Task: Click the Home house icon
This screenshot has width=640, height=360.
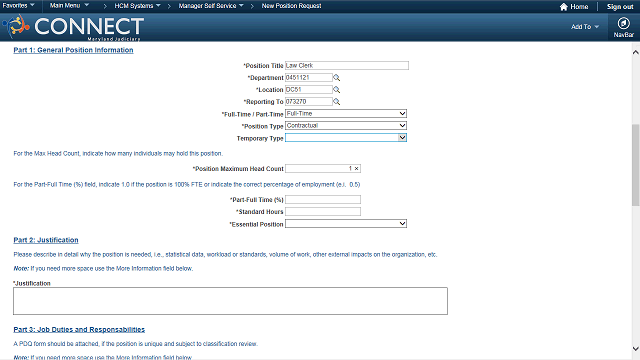Action: [564, 7]
